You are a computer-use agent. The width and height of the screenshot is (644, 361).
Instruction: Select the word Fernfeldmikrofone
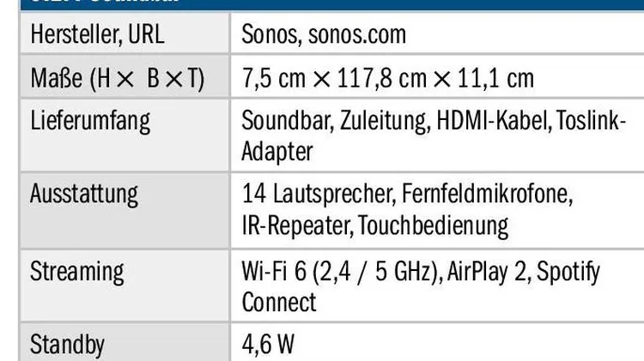tap(484, 195)
